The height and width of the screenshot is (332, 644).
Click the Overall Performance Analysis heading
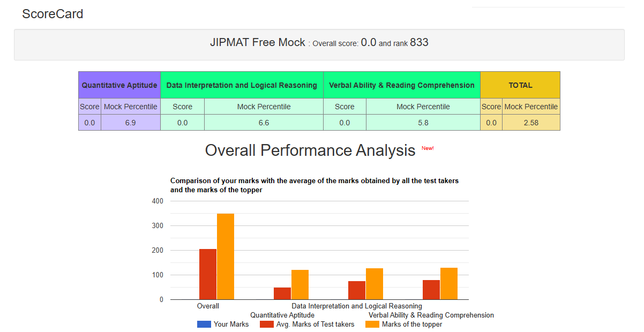(310, 150)
